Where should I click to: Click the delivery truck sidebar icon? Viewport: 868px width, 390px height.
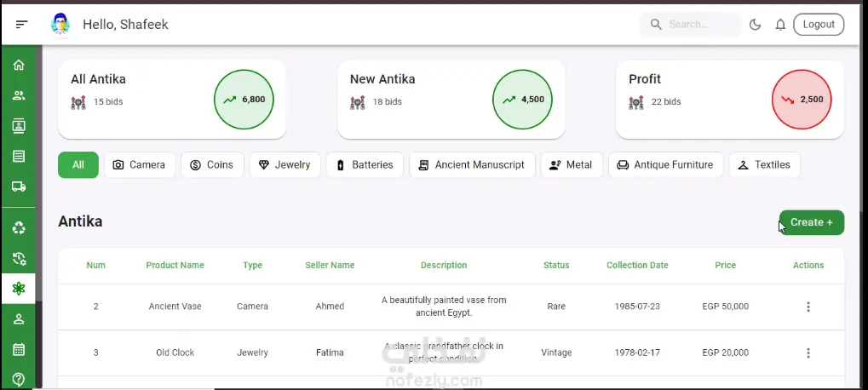pos(19,186)
